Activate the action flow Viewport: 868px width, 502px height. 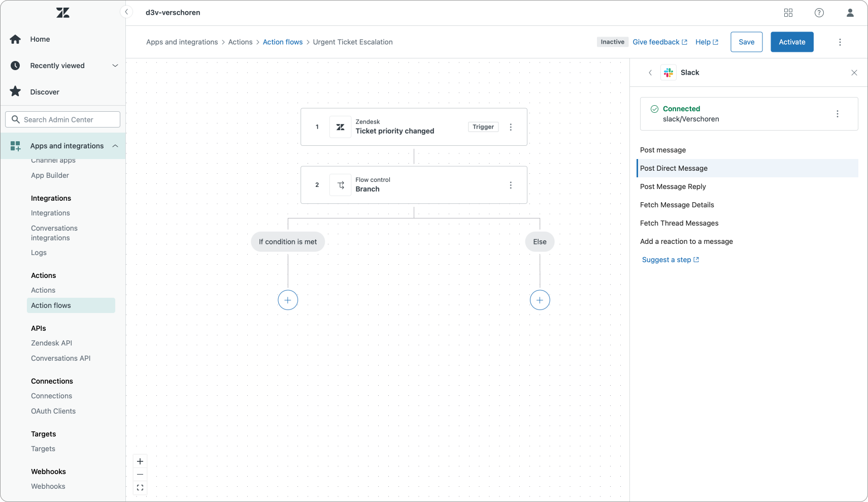click(792, 42)
